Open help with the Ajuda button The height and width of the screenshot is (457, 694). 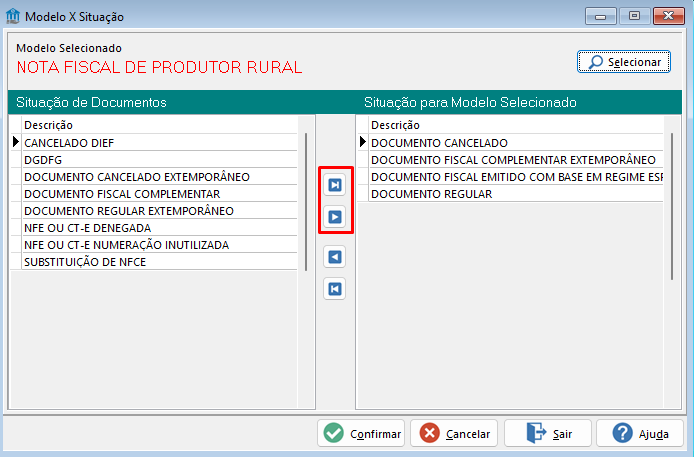(640, 433)
